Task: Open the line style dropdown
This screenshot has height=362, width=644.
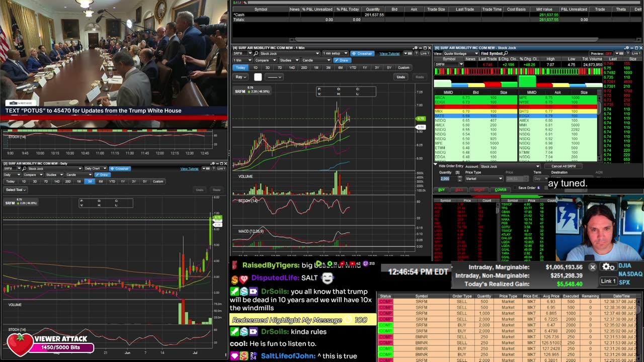Action: pyautogui.click(x=274, y=77)
